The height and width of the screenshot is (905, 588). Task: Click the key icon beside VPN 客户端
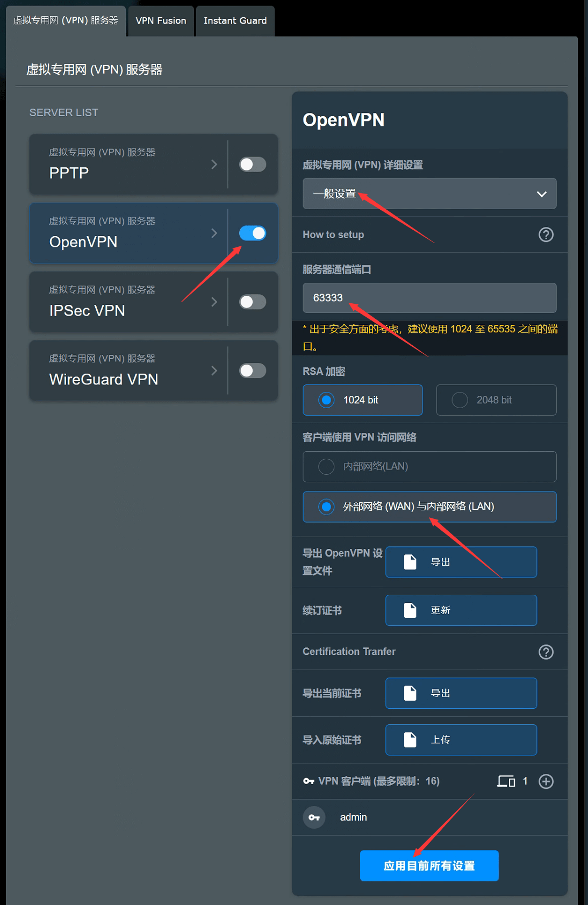pyautogui.click(x=309, y=781)
